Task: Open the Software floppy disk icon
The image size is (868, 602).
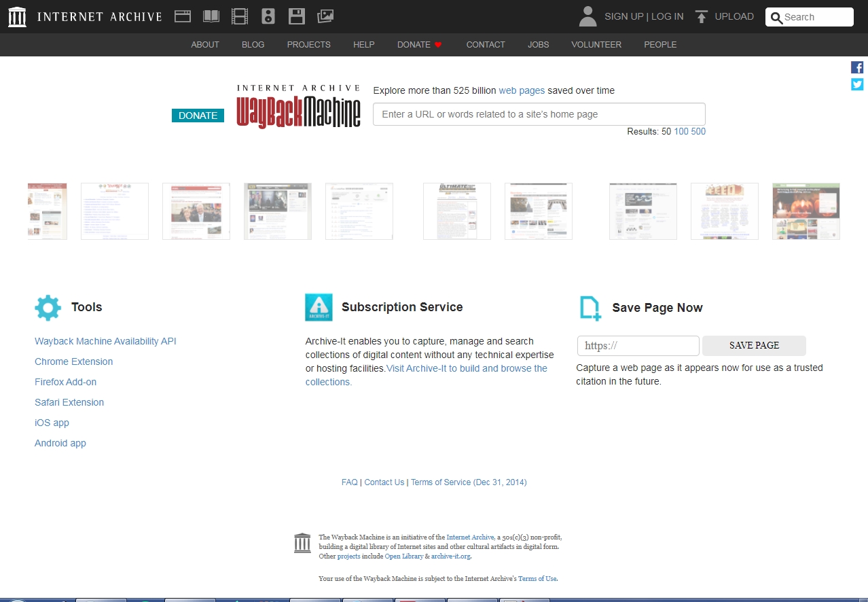Action: (296, 16)
